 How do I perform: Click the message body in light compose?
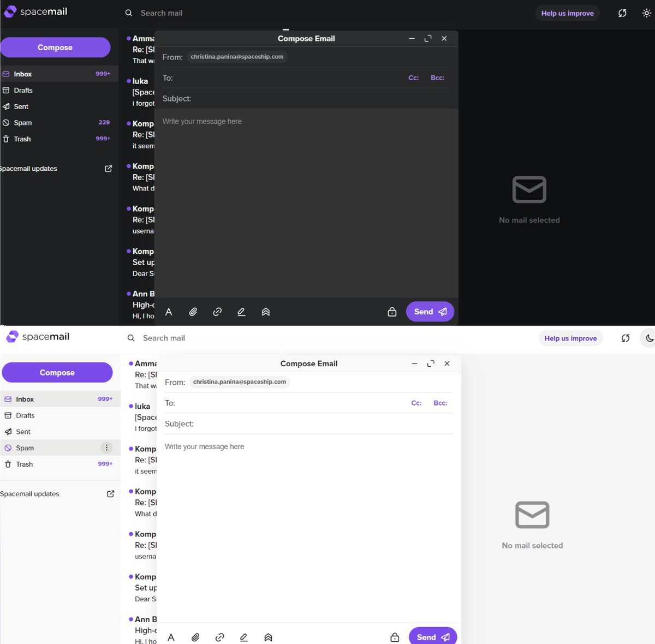309,528
